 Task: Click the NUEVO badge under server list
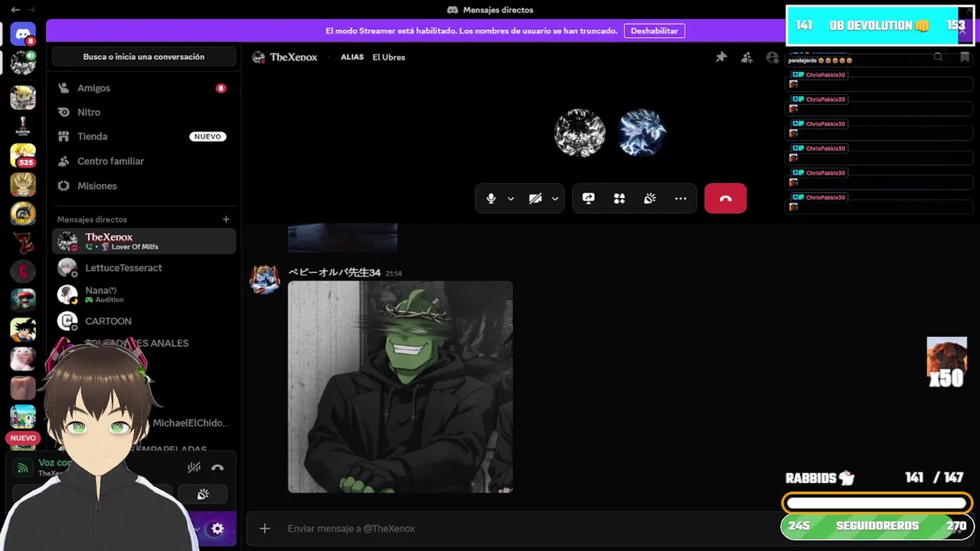point(23,439)
